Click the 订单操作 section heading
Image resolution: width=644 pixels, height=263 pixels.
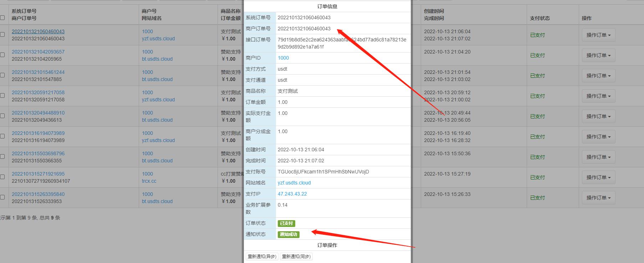327,245
